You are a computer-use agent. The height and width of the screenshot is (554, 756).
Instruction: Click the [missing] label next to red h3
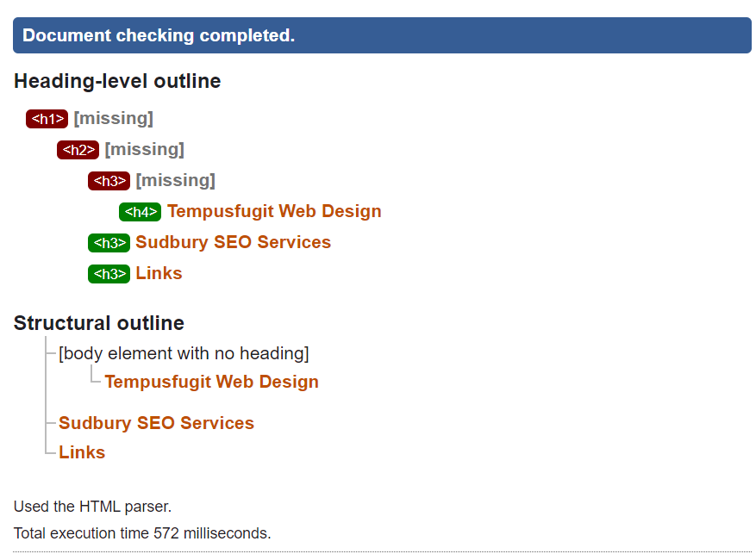tap(176, 181)
